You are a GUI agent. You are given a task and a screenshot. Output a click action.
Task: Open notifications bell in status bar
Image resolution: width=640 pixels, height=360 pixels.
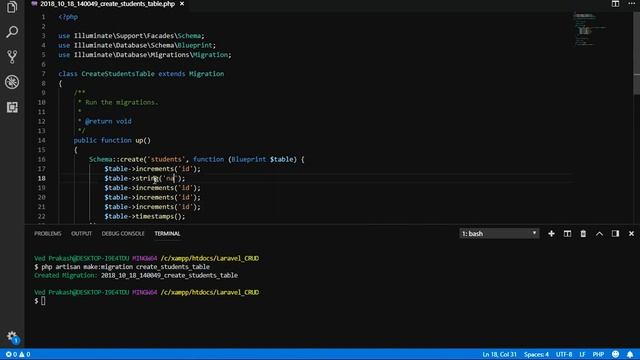tap(630, 354)
